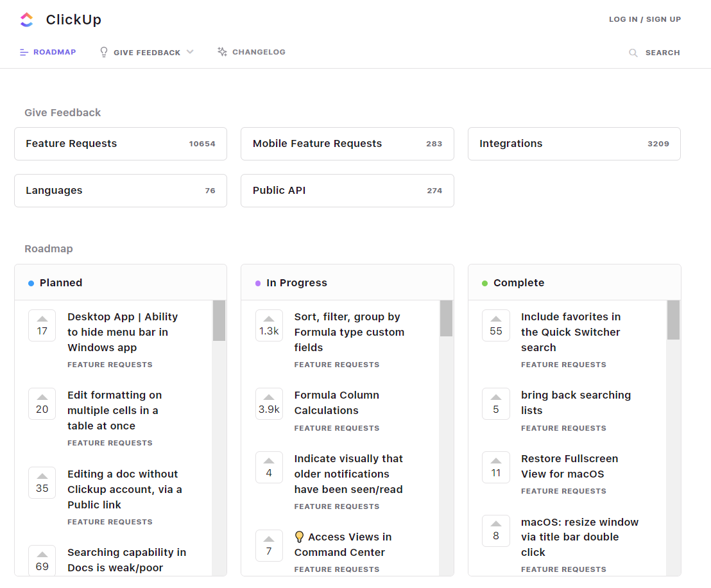Open the Feature Requests board
The width and height of the screenshot is (711, 588).
[x=120, y=143]
